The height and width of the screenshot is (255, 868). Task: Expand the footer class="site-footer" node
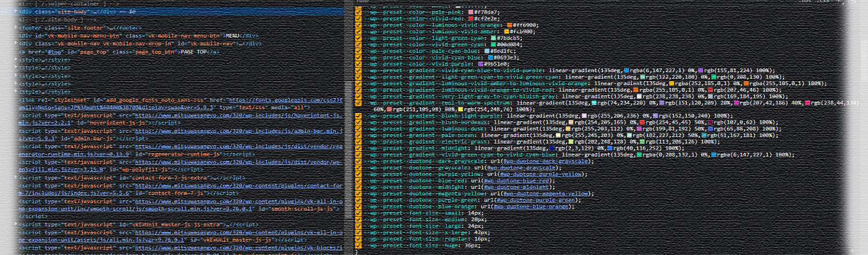pos(16,28)
